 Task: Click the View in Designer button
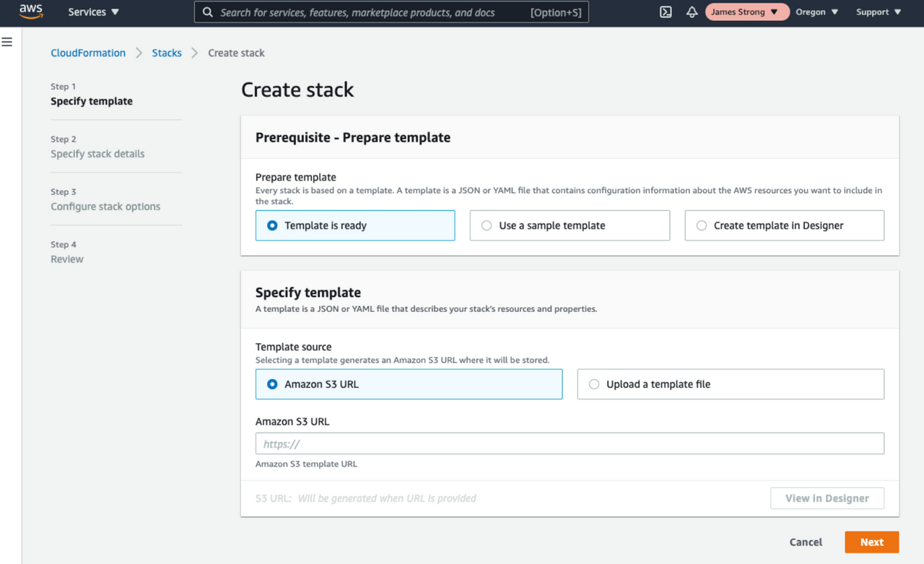[827, 498]
